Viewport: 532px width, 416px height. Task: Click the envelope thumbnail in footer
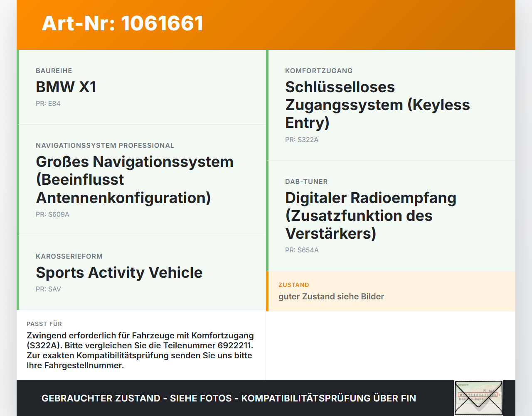(x=478, y=398)
